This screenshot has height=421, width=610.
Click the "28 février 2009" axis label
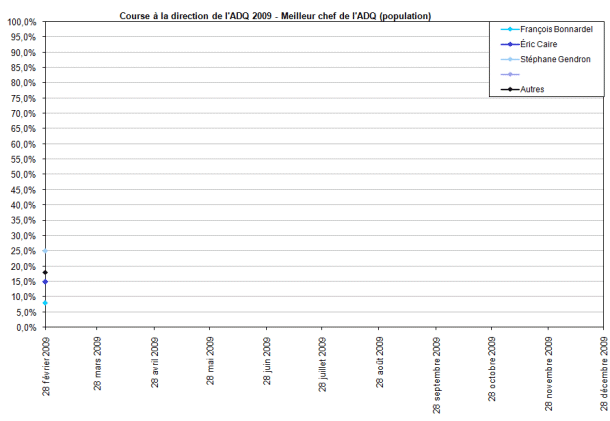pyautogui.click(x=45, y=367)
